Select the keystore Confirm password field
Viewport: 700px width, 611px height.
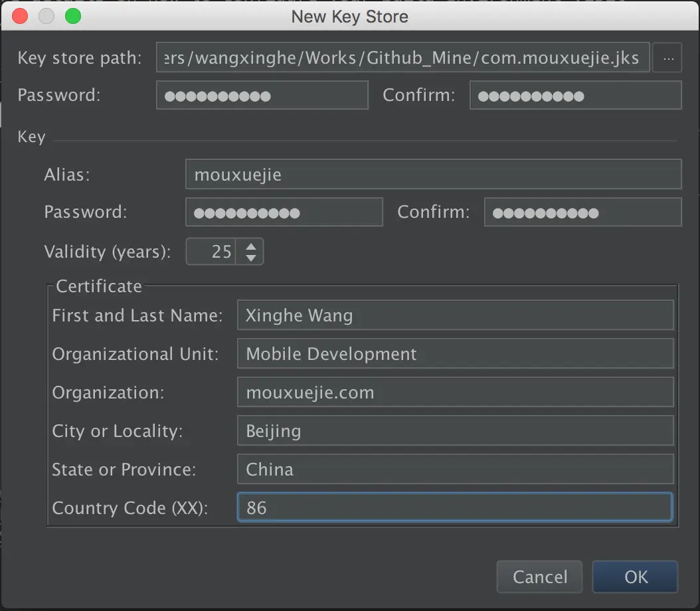[575, 95]
